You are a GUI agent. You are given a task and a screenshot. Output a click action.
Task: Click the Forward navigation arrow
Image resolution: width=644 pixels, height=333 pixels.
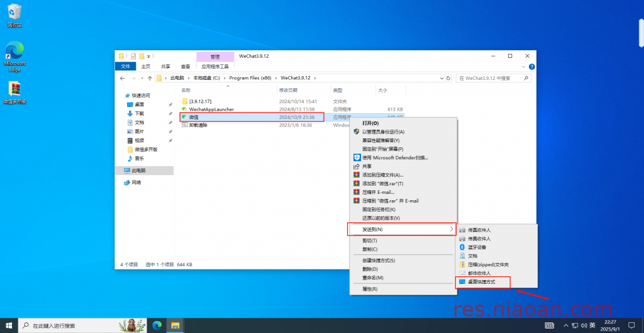click(x=133, y=78)
